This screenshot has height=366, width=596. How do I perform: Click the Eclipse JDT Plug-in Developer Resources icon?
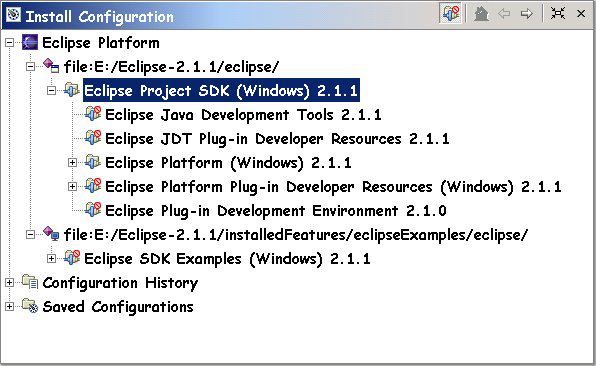coord(93,138)
